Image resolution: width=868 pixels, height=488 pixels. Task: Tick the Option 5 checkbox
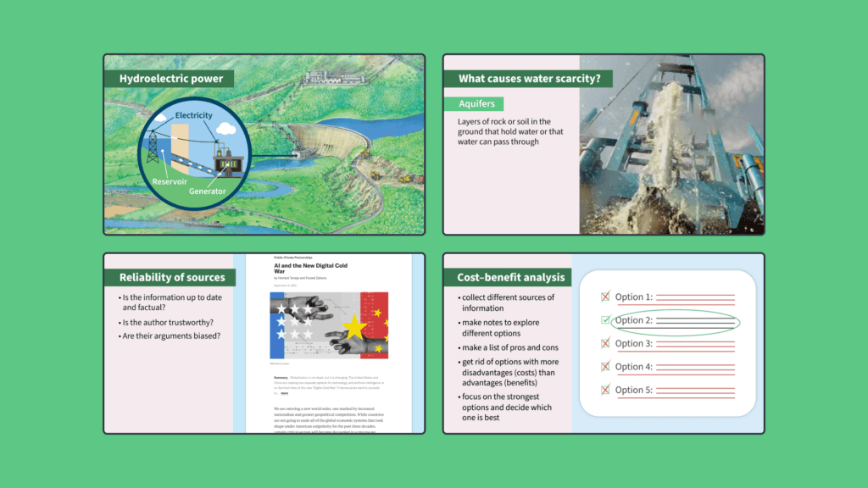point(604,390)
